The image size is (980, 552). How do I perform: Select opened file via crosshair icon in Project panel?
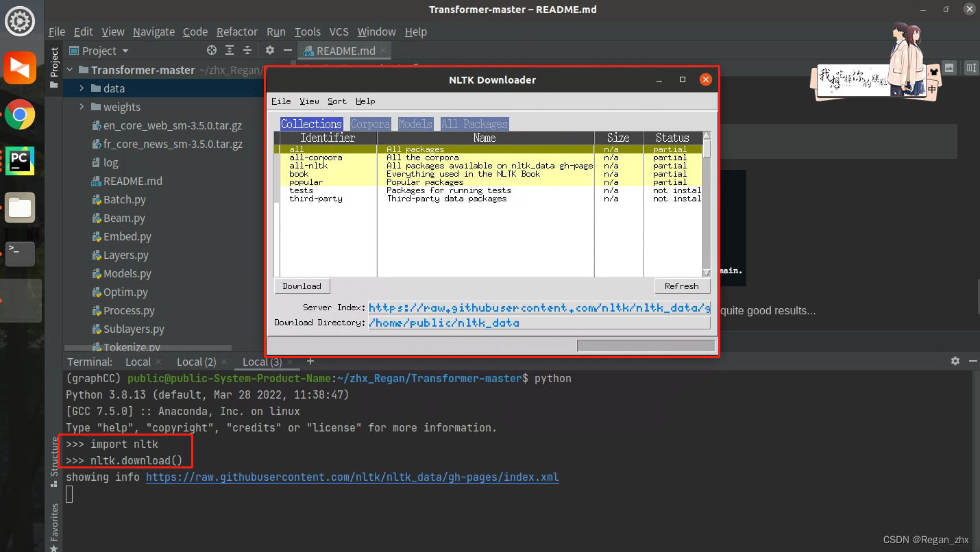tap(212, 50)
